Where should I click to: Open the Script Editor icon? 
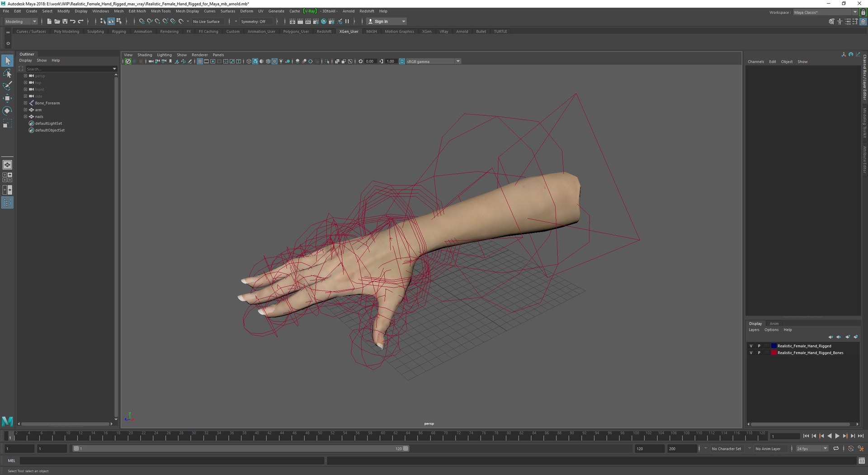(862, 461)
